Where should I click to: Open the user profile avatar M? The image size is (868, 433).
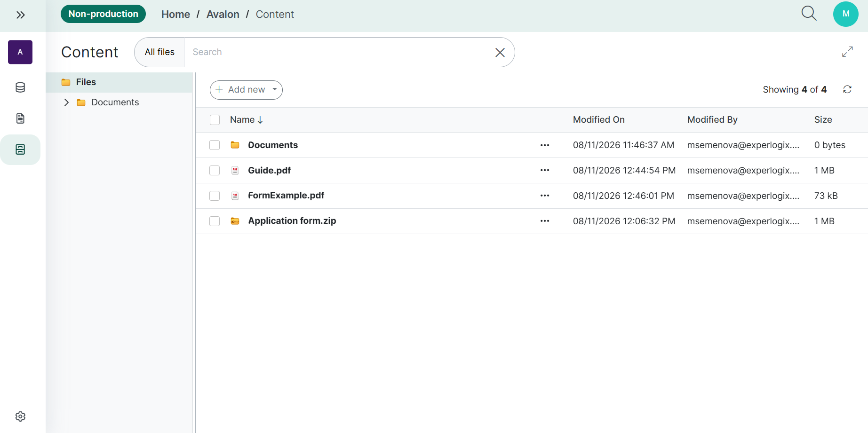(845, 14)
